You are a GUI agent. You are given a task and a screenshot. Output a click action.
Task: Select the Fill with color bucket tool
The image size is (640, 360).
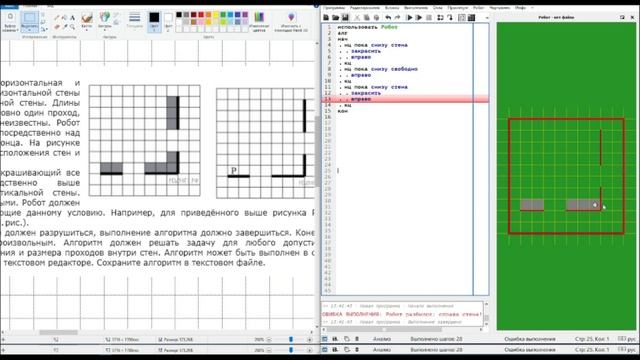point(64,18)
